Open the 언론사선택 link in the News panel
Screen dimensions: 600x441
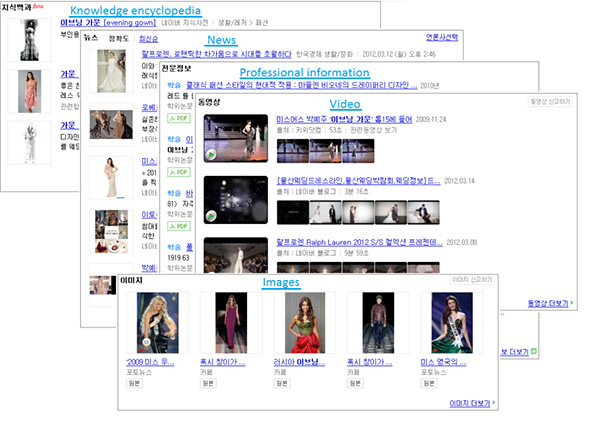[442, 37]
